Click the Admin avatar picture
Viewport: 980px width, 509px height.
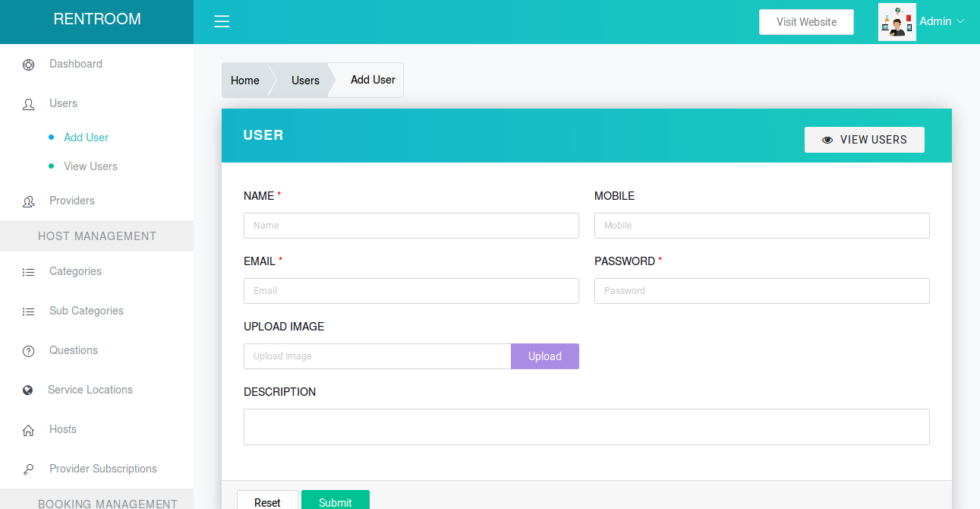tap(896, 21)
